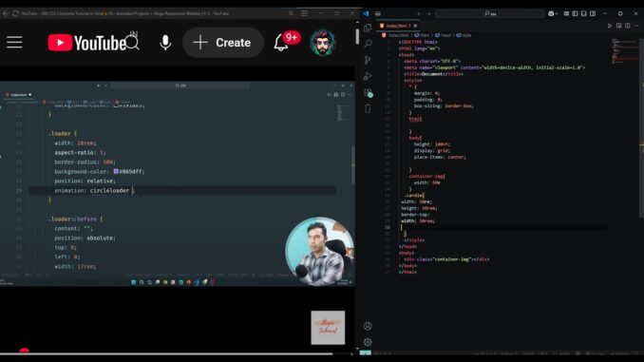This screenshot has width=644, height=362.
Task: Click the meta viewport line in VS Code
Action: point(495,67)
